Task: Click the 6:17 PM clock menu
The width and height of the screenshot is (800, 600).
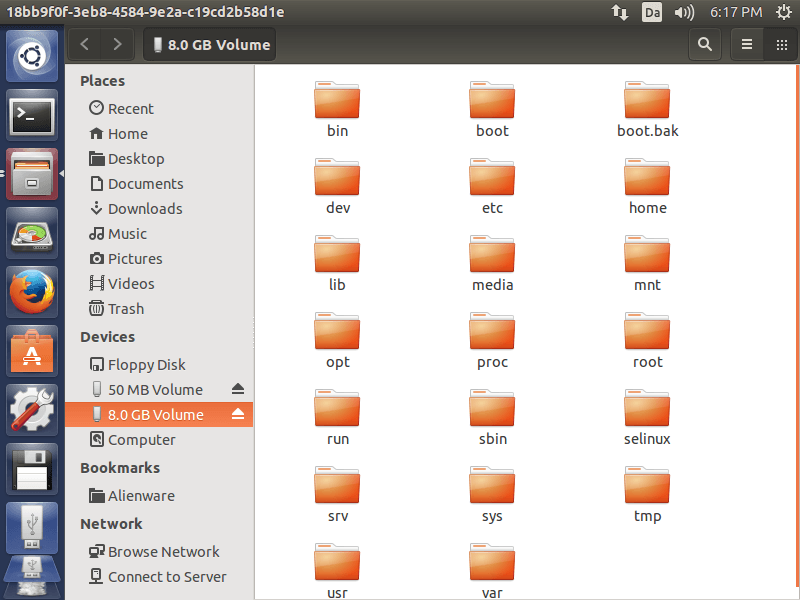Action: click(x=735, y=12)
